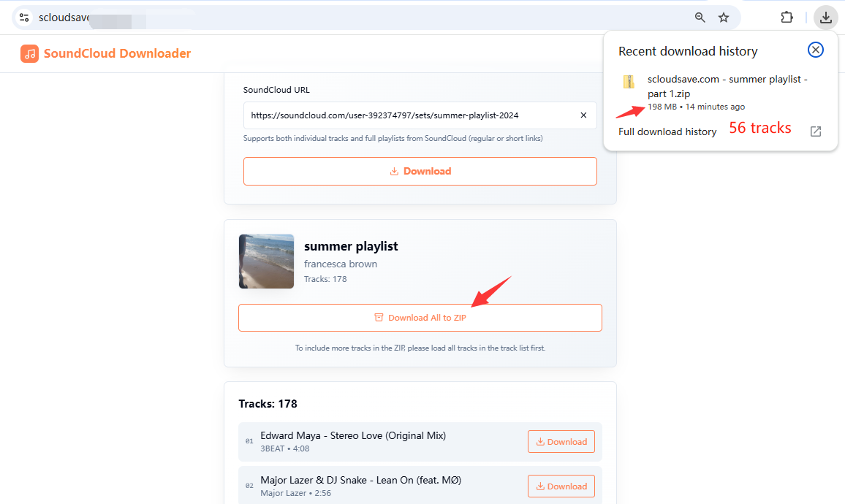
Task: Click Download All to ZIP button
Action: coord(420,318)
